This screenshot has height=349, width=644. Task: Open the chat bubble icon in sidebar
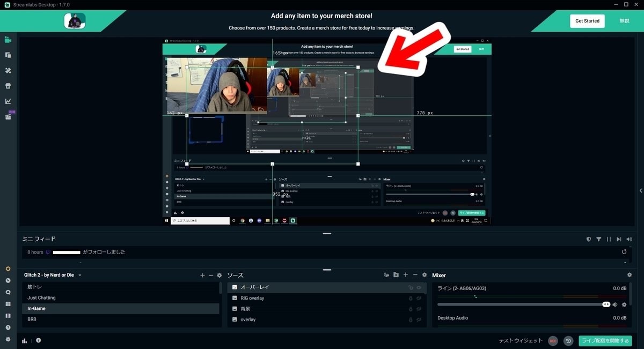pos(8,292)
